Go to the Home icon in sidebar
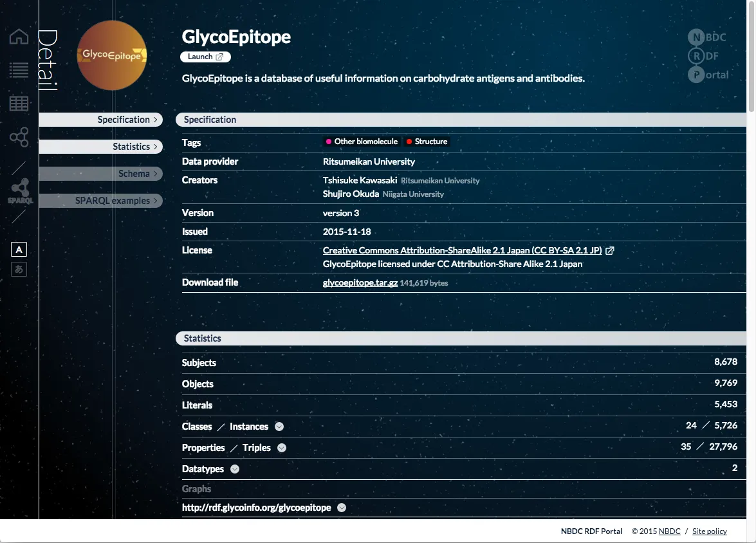 point(19,36)
